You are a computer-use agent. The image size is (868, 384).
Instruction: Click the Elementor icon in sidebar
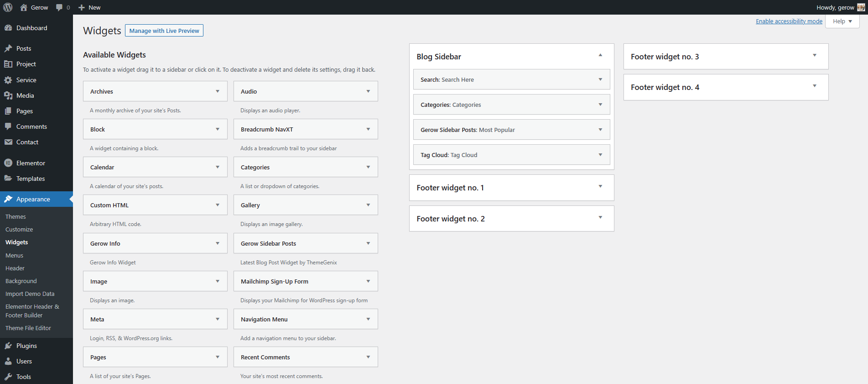coord(8,163)
